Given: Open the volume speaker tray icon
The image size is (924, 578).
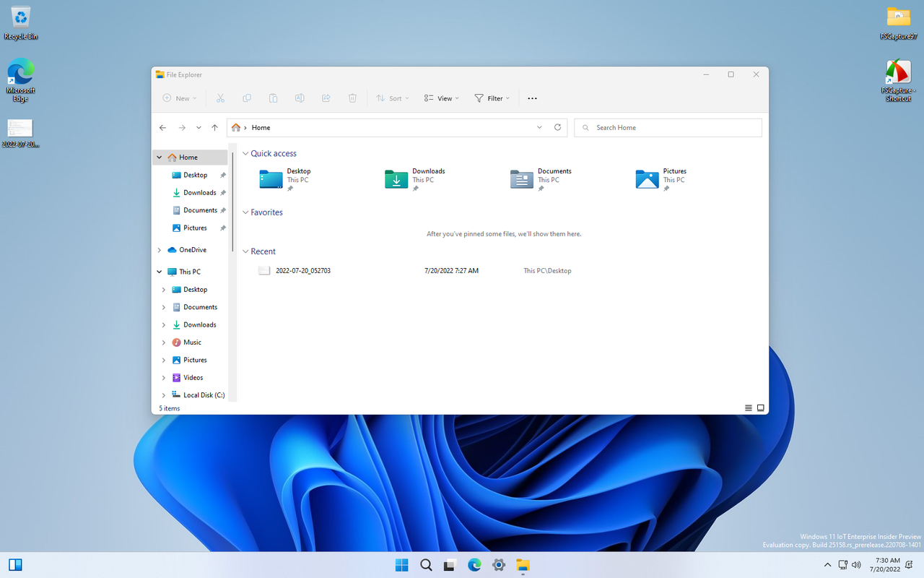Looking at the screenshot, I should 856,565.
